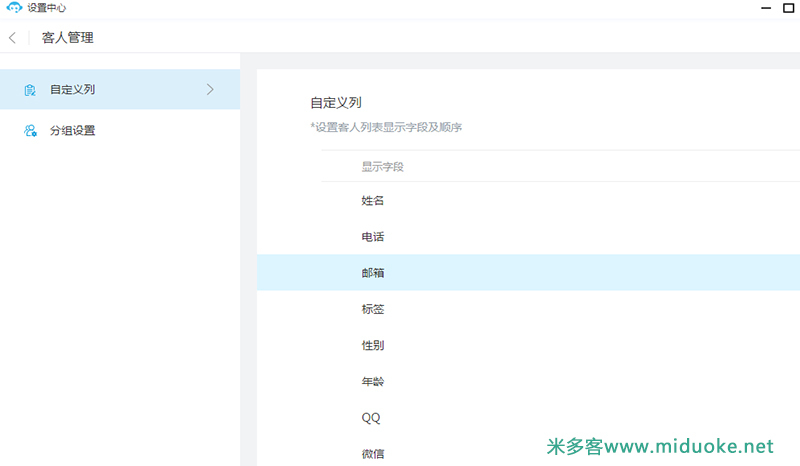The height and width of the screenshot is (466, 800).
Task: Select the 姓名 field row
Action: pyautogui.click(x=372, y=201)
